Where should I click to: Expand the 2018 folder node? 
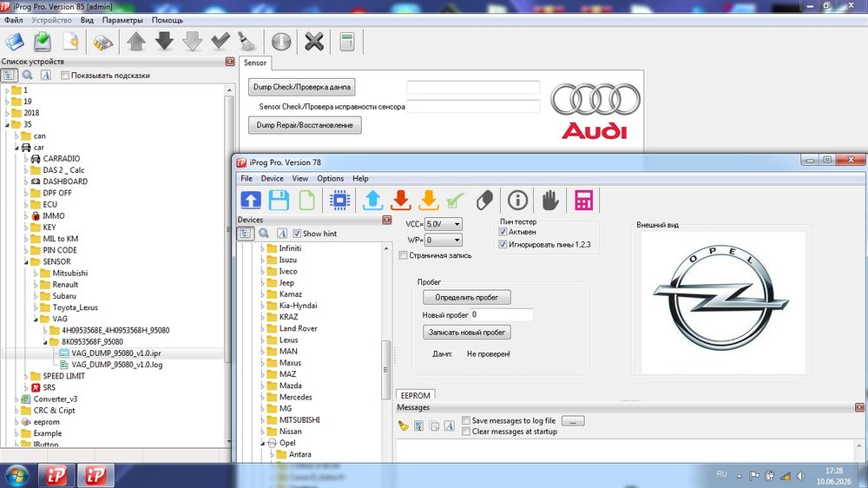click(7, 113)
